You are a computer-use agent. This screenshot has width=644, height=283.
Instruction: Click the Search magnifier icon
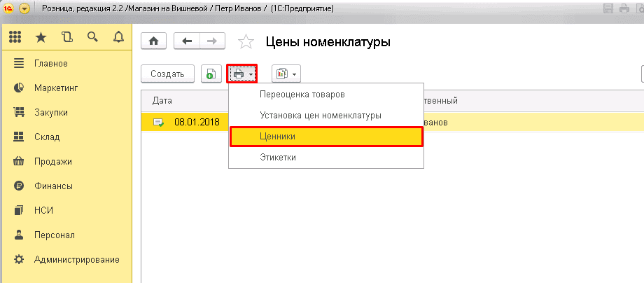pos(92,38)
